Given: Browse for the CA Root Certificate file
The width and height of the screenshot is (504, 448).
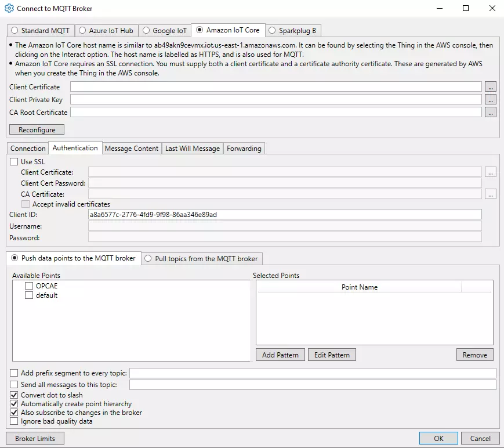Looking at the screenshot, I should pyautogui.click(x=490, y=112).
